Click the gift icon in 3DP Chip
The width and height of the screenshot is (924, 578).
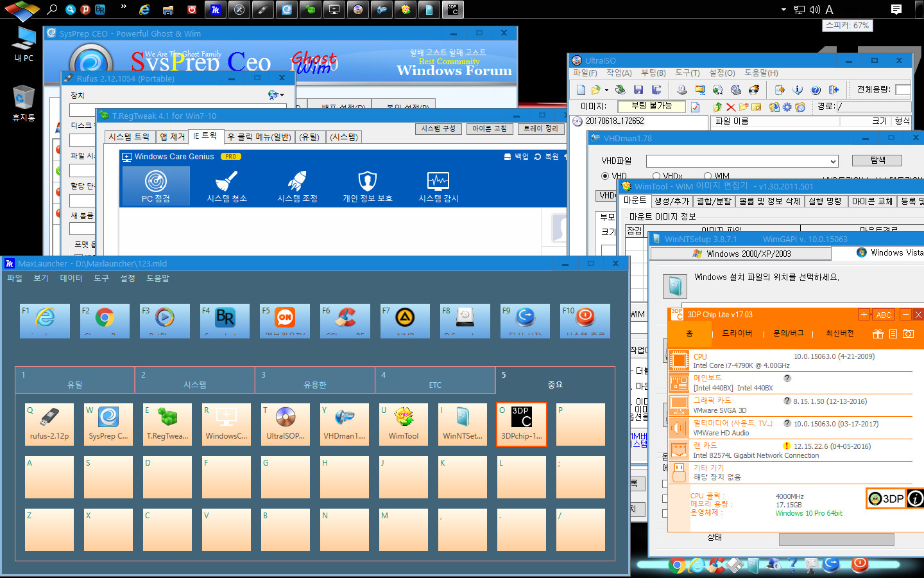click(x=878, y=333)
